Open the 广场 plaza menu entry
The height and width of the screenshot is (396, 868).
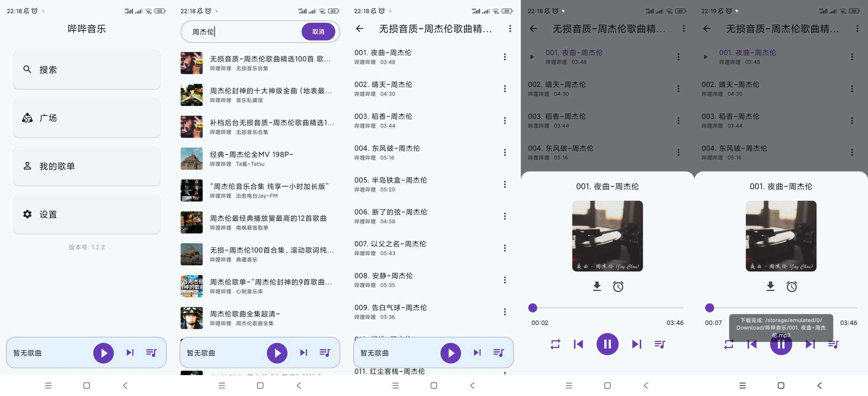point(87,118)
